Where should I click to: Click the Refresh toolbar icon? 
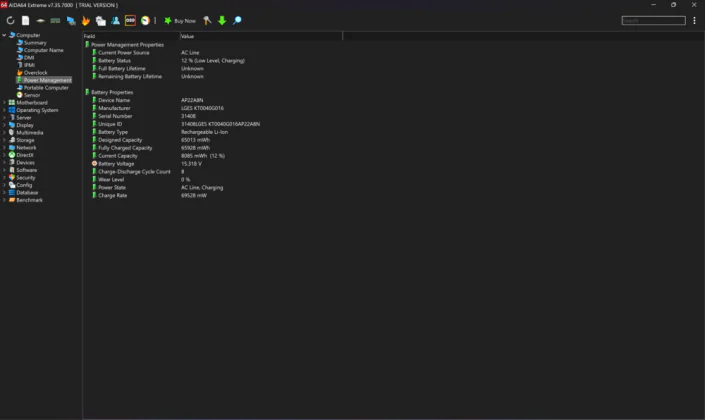coord(10,21)
